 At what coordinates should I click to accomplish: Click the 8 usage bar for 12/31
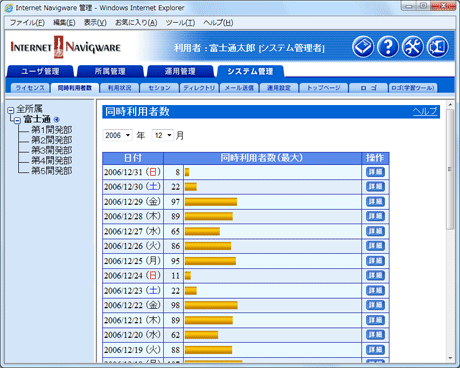[187, 172]
